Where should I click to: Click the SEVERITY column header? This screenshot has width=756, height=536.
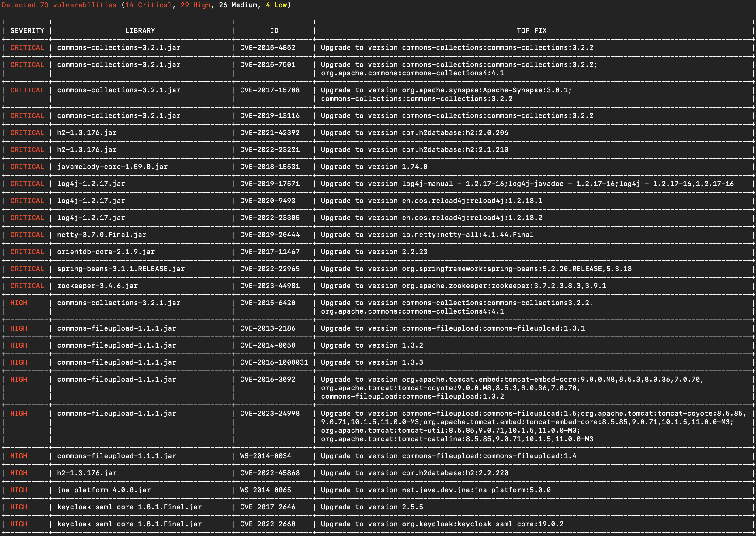27,30
